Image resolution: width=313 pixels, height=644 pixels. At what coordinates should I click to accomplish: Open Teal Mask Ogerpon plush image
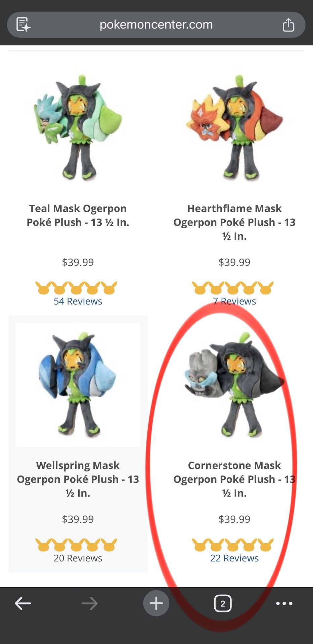[x=78, y=127]
